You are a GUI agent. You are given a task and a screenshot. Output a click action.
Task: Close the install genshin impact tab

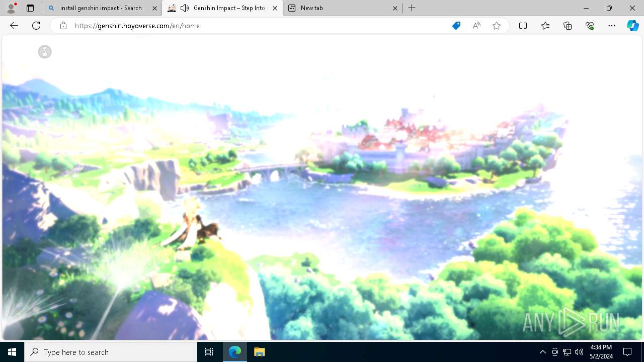coord(154,8)
